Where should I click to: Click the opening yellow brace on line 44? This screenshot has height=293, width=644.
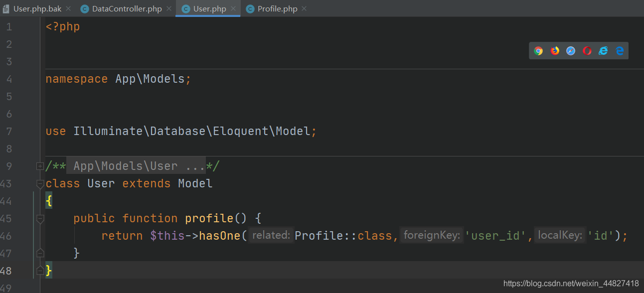[49, 201]
